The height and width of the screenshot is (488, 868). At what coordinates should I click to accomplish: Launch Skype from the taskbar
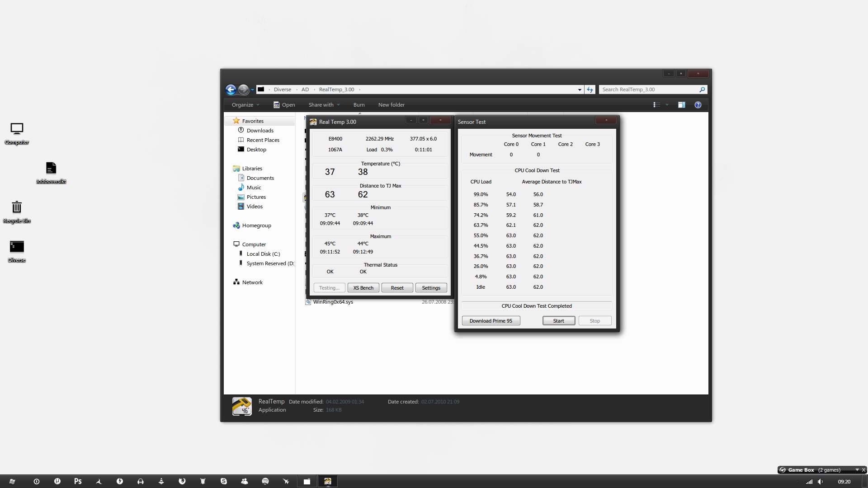click(224, 482)
